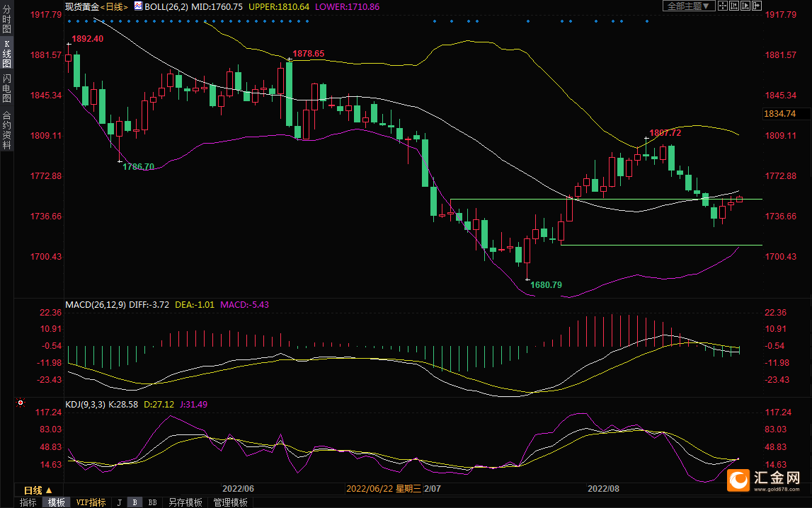This screenshot has width=812, height=508.
Task: Switch to 分时图 side tab
Action: tap(7, 19)
